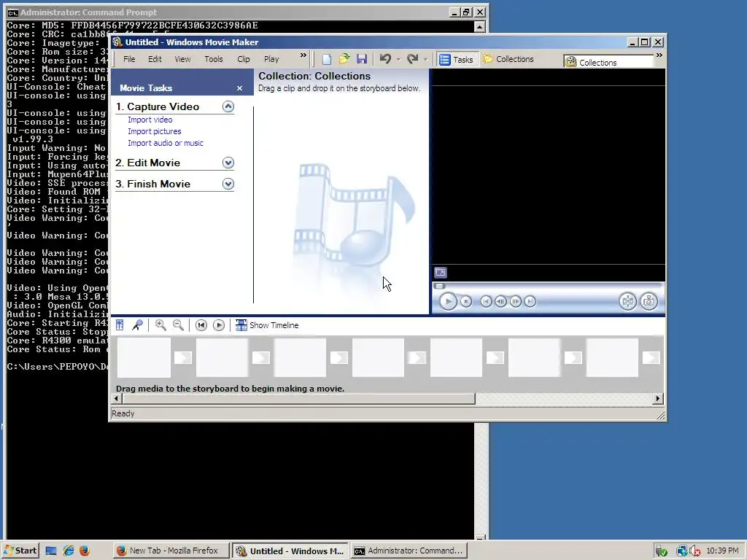The width and height of the screenshot is (747, 560).
Task: Save project with the floppy disk icon
Action: pyautogui.click(x=362, y=59)
